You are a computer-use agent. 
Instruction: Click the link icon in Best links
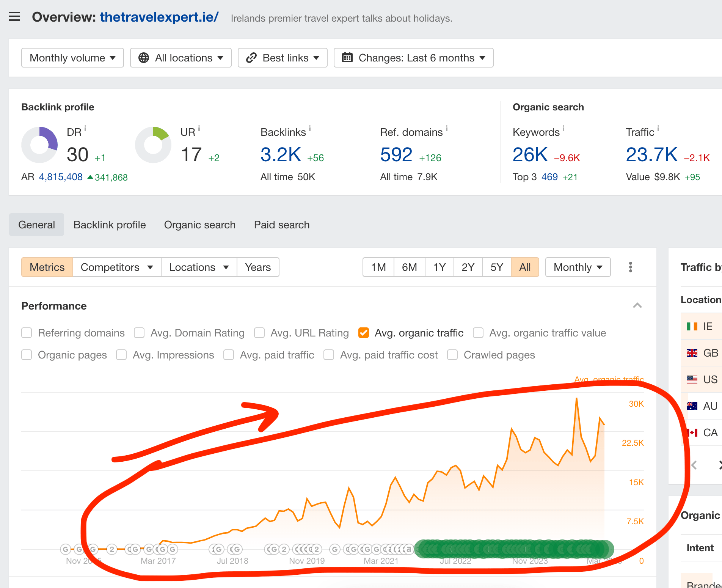click(251, 58)
